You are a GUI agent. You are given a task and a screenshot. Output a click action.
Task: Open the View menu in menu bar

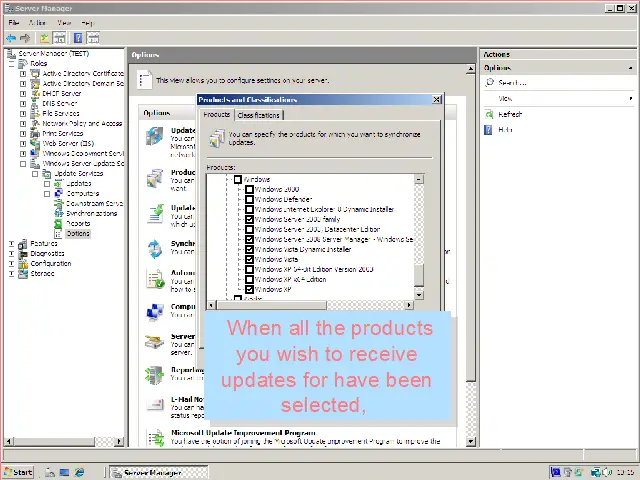point(64,22)
